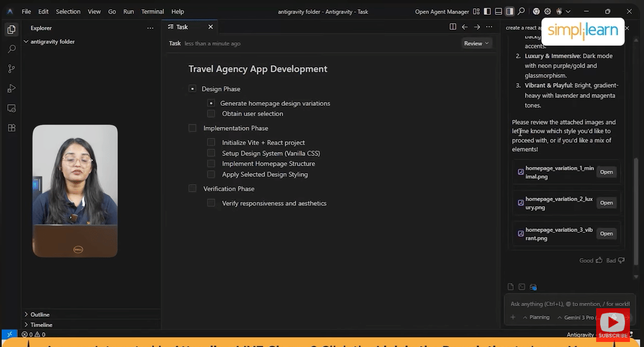644x347 pixels.
Task: Open the Extensions view in activity bar
Action: point(11,128)
